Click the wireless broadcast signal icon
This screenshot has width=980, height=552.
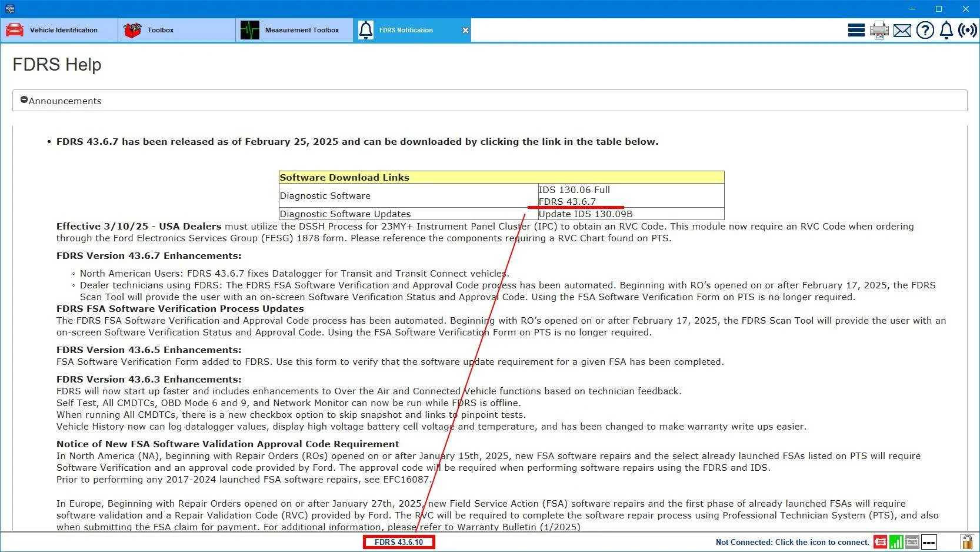click(x=968, y=30)
